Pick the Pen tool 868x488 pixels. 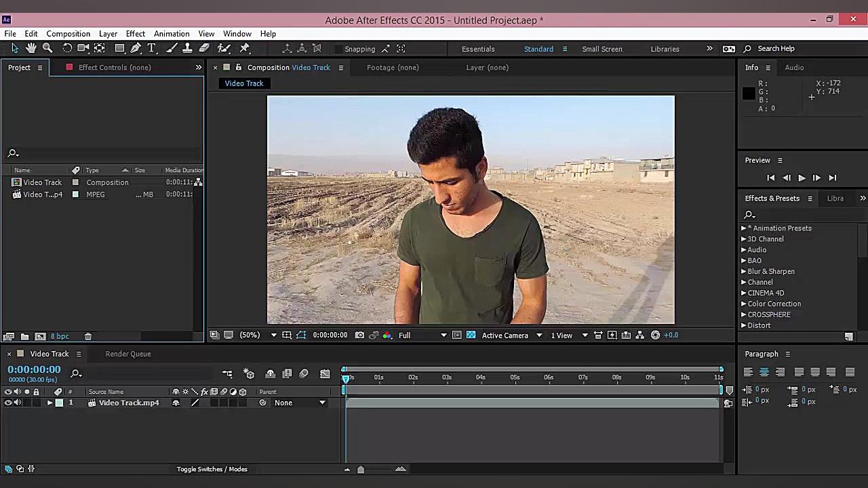[x=135, y=48]
